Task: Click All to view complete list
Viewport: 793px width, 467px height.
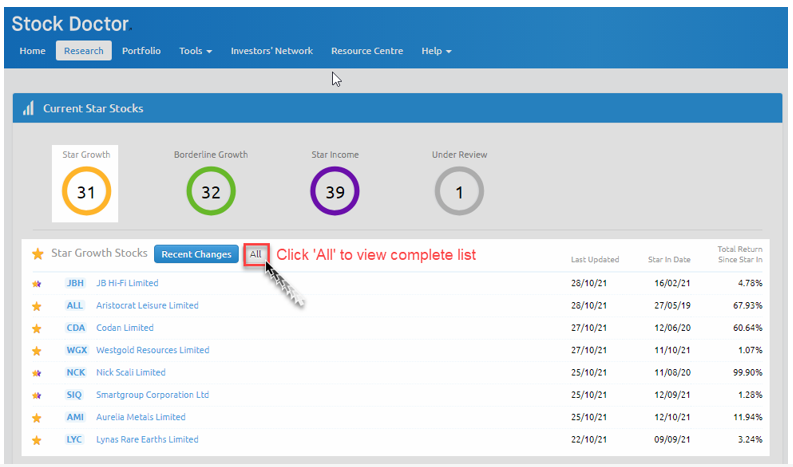Action: pyautogui.click(x=255, y=254)
